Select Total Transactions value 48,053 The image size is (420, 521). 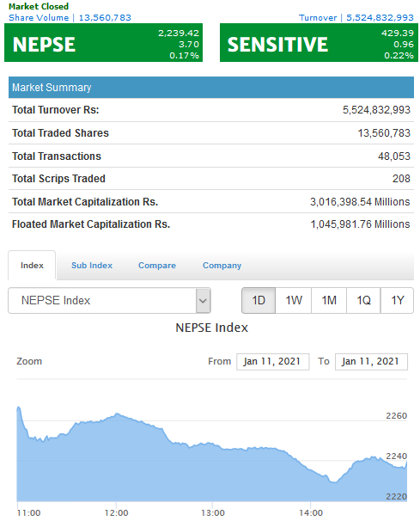click(x=394, y=156)
